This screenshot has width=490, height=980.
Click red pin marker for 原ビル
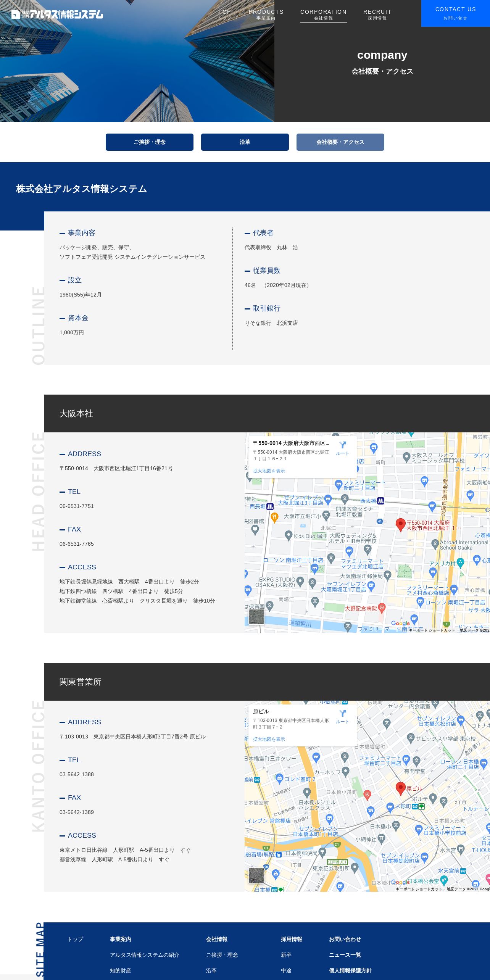(x=400, y=788)
